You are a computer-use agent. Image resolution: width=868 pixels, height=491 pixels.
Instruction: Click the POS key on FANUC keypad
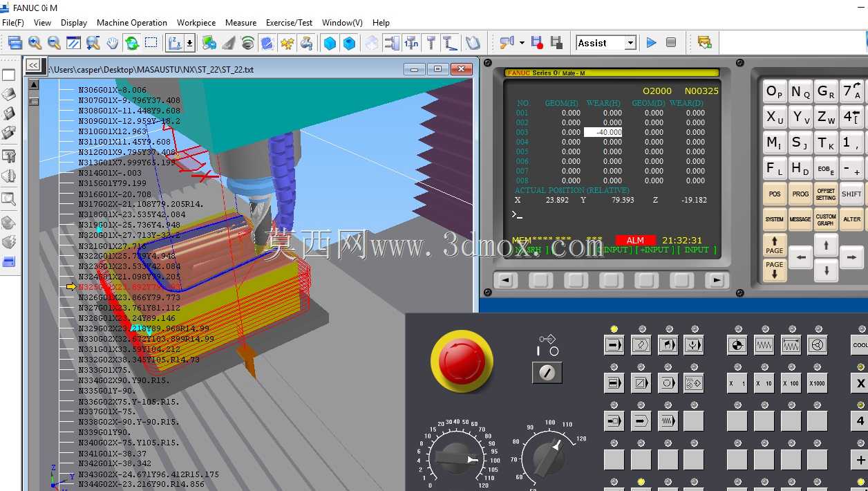click(775, 194)
